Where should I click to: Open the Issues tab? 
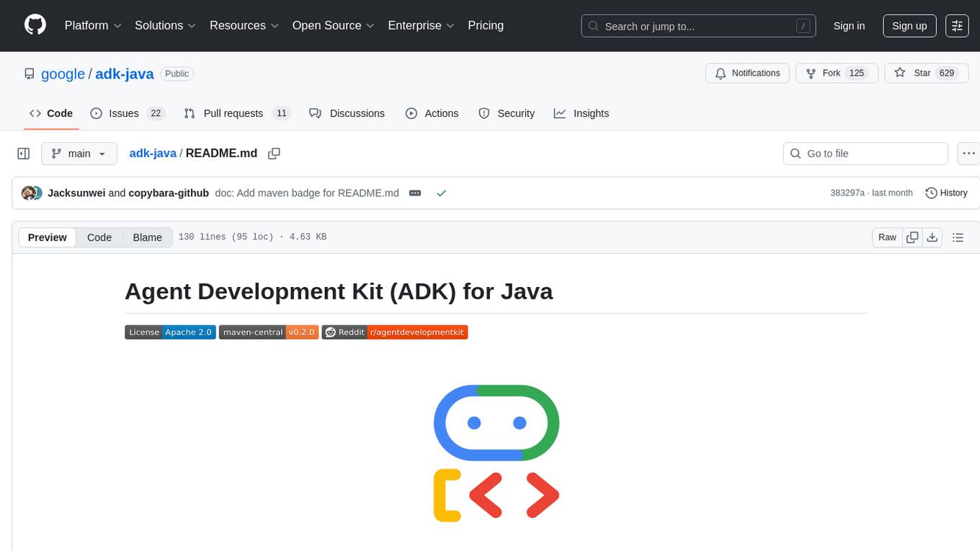[x=128, y=113]
